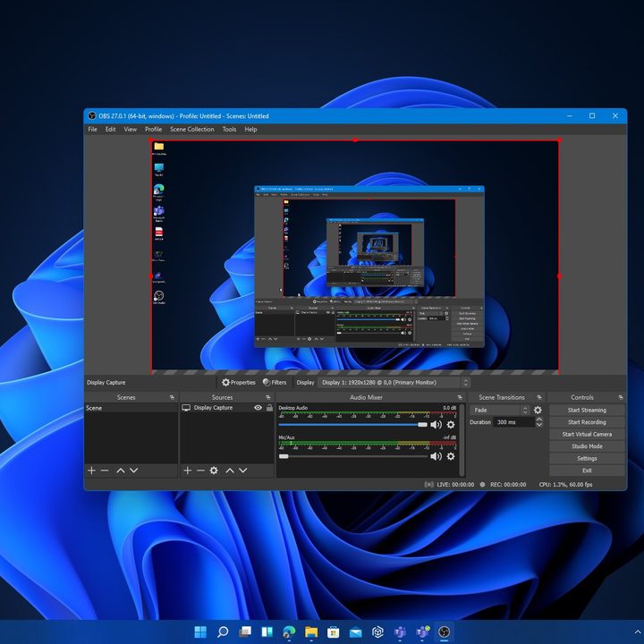Undock the Scenes panel with its float icon
Image resolution: width=644 pixels, height=644 pixels.
coord(172,397)
